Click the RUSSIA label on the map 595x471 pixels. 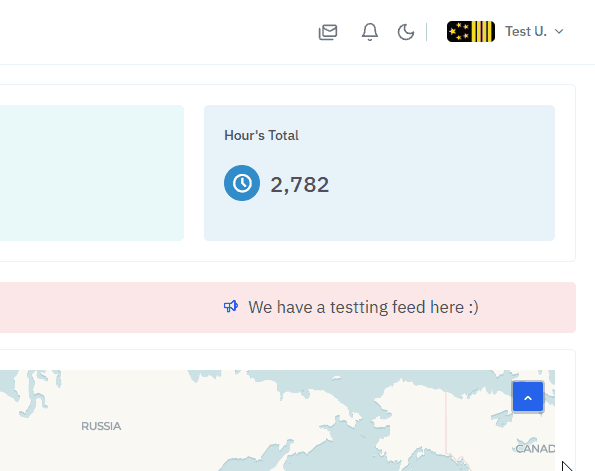pyautogui.click(x=101, y=426)
